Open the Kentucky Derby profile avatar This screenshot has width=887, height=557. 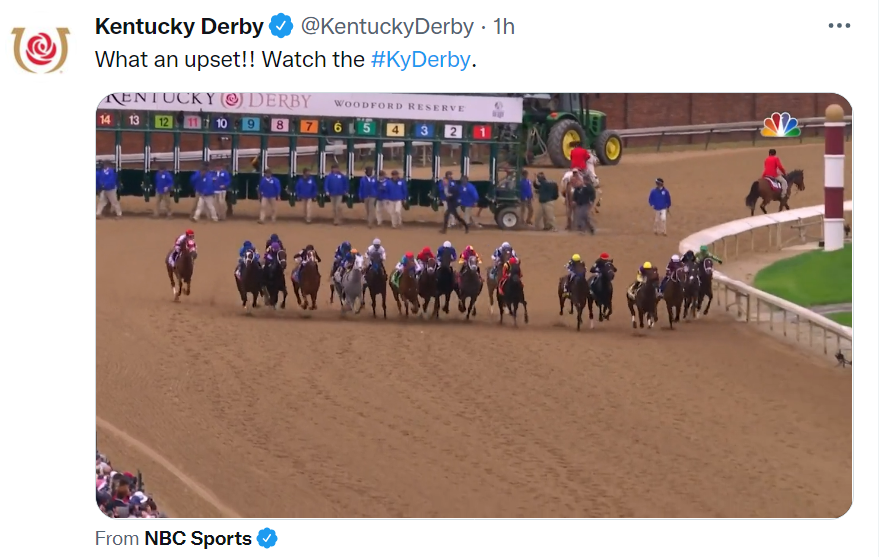click(x=40, y=49)
